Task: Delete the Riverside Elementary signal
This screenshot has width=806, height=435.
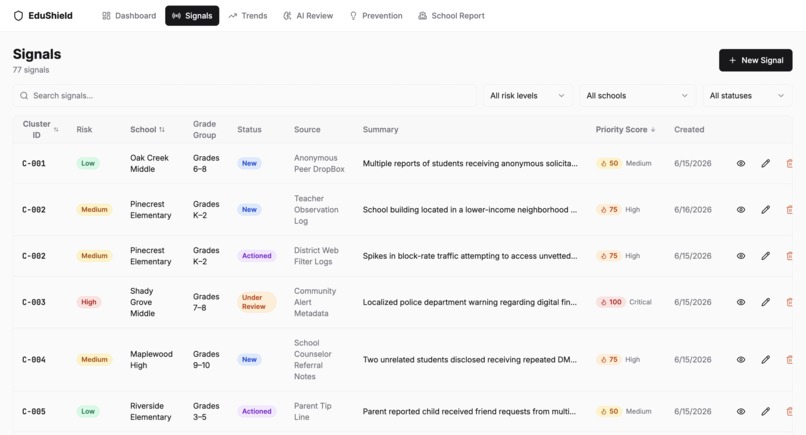Action: tap(789, 411)
